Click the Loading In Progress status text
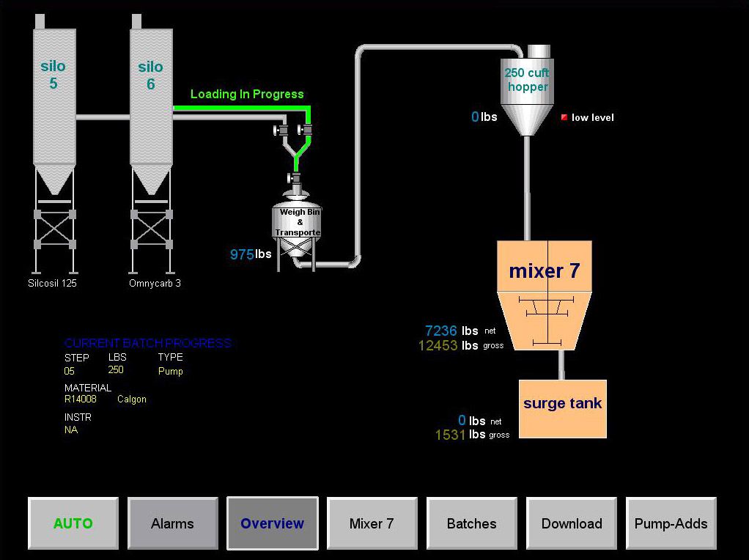Image resolution: width=749 pixels, height=560 pixels. 247,94
